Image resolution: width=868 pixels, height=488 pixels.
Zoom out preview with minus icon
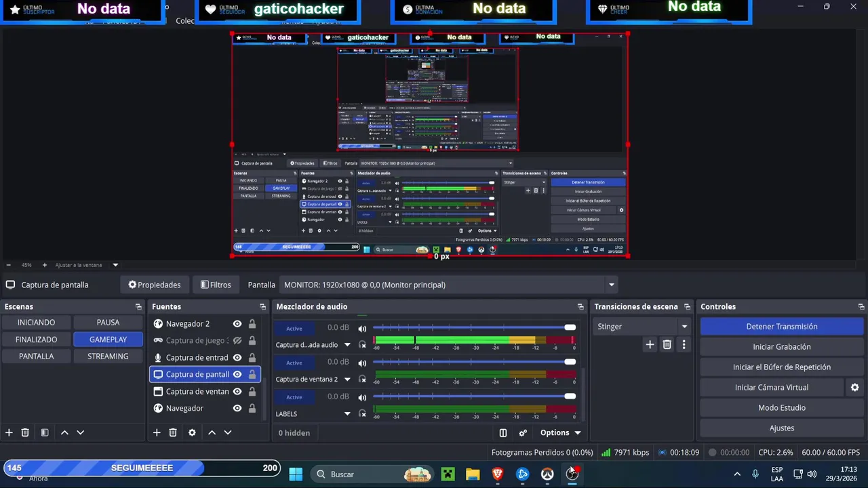(x=8, y=265)
